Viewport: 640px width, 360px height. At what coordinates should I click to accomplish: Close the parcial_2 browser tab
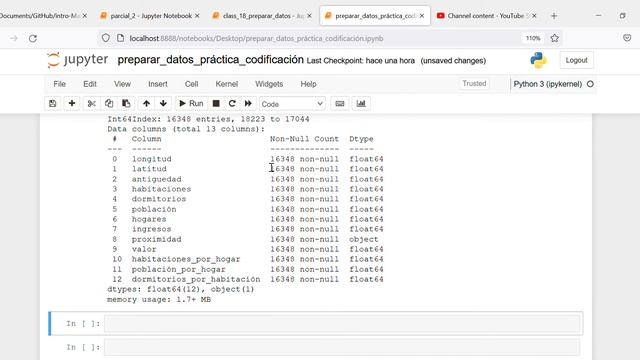197,16
